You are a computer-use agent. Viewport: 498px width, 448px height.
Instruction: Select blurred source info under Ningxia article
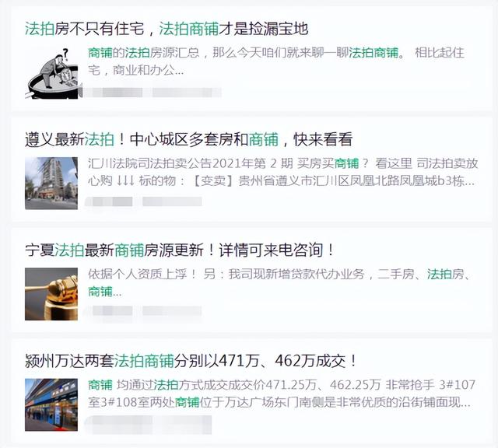[x=143, y=311]
